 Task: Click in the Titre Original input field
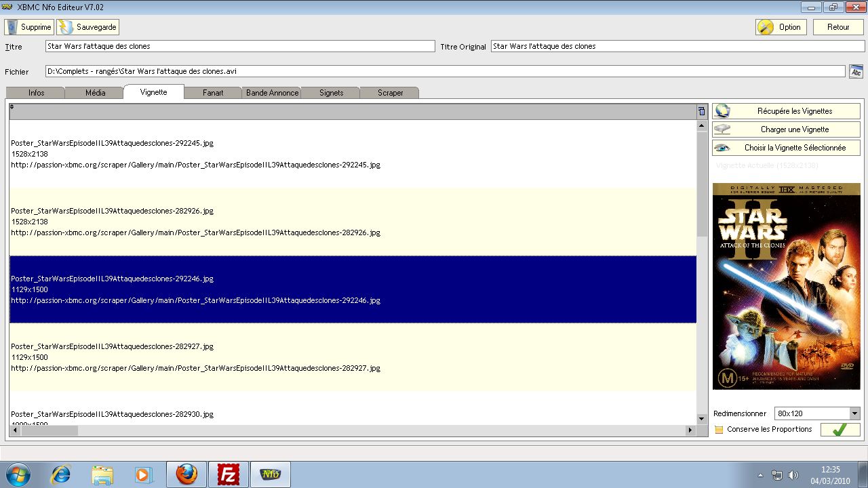[677, 46]
